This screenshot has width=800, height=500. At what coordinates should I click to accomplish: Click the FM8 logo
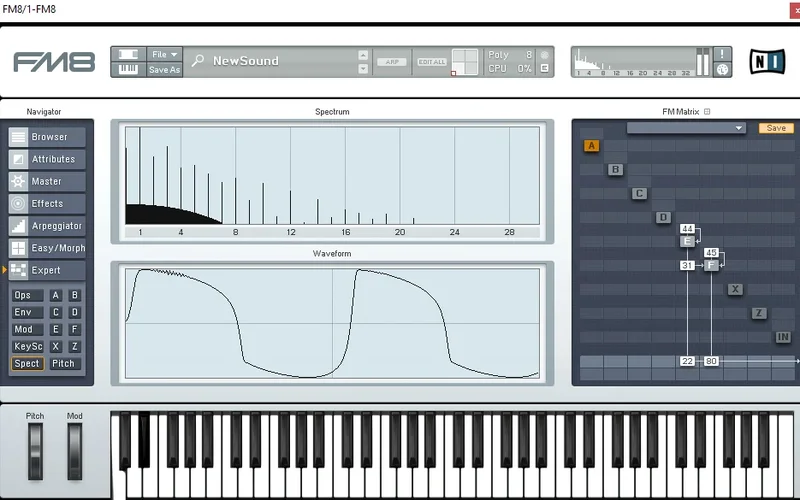tap(54, 62)
